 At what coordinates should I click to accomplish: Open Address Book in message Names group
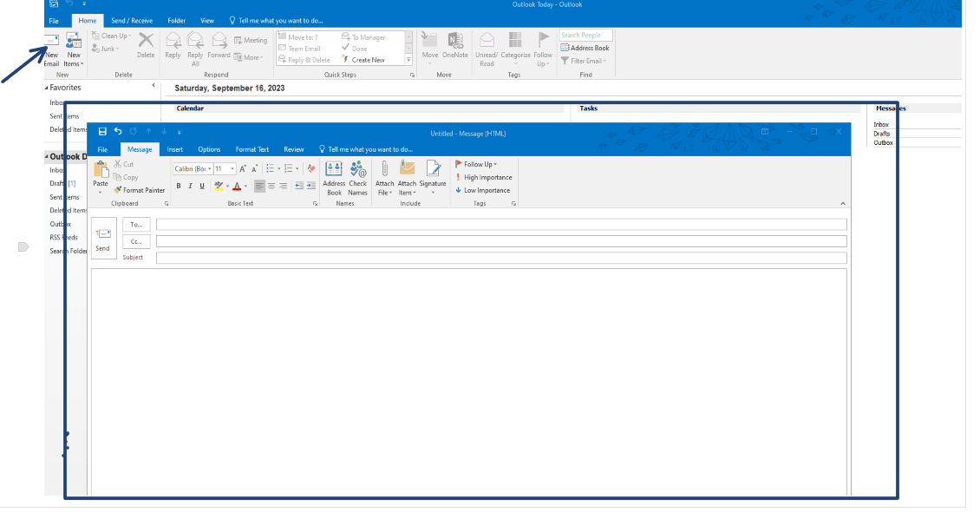coord(334,178)
